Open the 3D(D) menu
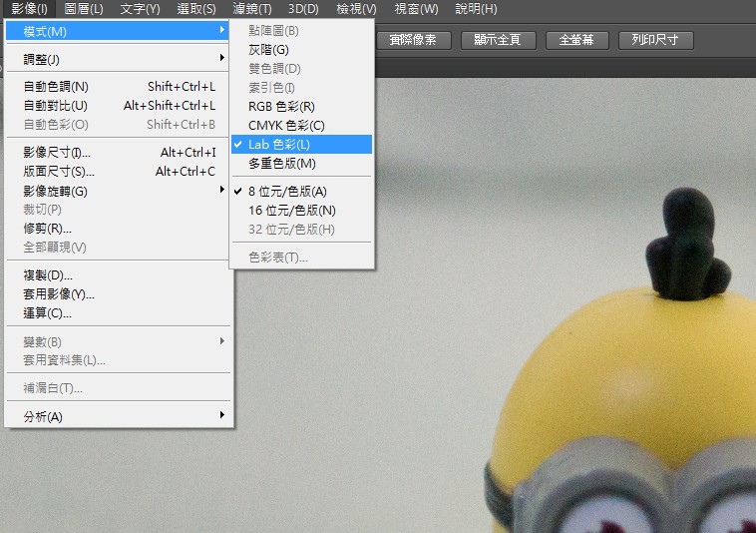 tap(303, 9)
